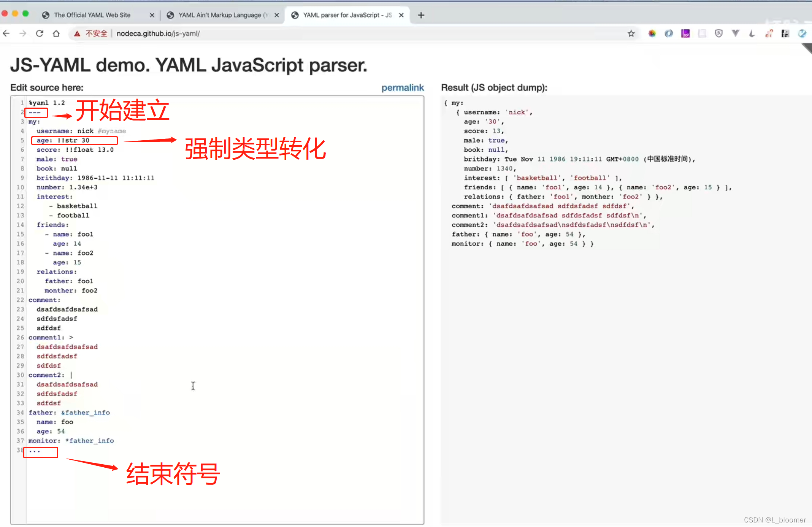812x527 pixels.
Task: Switch to The Official YAML Web Site tab
Action: (x=92, y=15)
